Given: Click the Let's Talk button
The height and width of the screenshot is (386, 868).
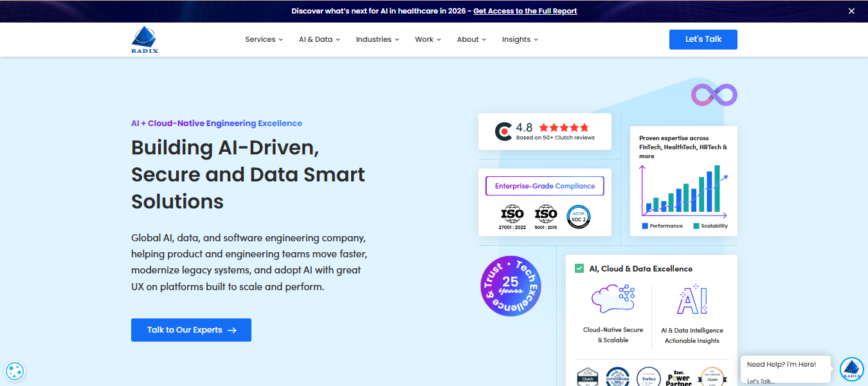Looking at the screenshot, I should tap(703, 39).
